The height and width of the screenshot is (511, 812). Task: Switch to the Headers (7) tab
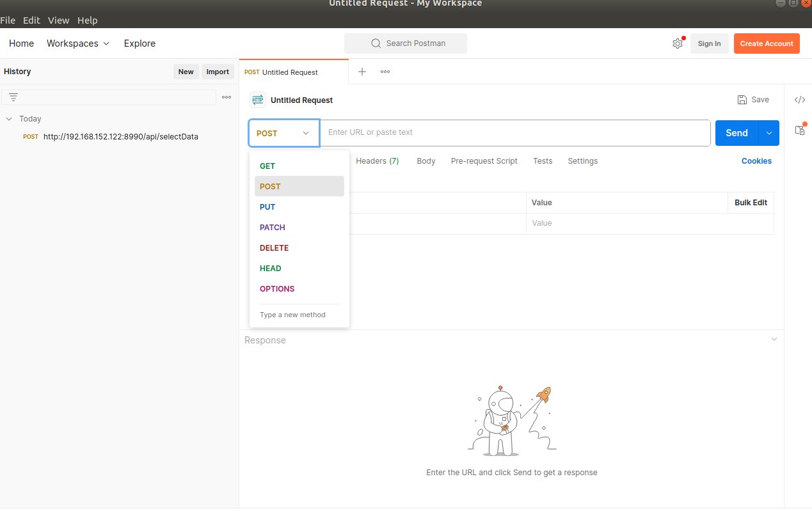click(378, 161)
